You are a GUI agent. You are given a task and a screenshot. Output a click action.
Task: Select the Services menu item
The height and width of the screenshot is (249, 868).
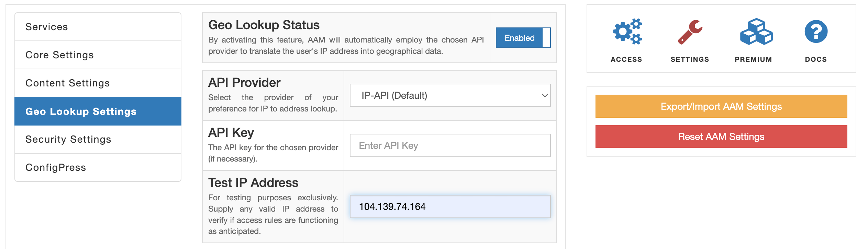tap(98, 27)
